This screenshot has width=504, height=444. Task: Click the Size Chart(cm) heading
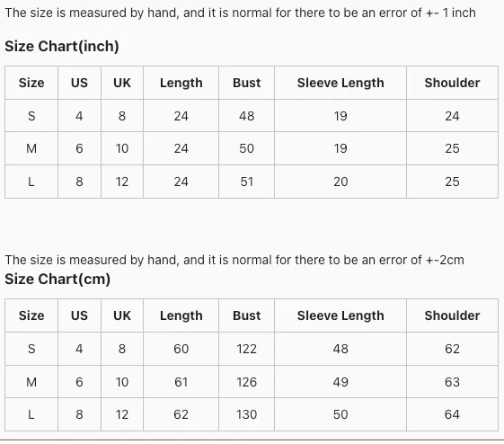(57, 279)
